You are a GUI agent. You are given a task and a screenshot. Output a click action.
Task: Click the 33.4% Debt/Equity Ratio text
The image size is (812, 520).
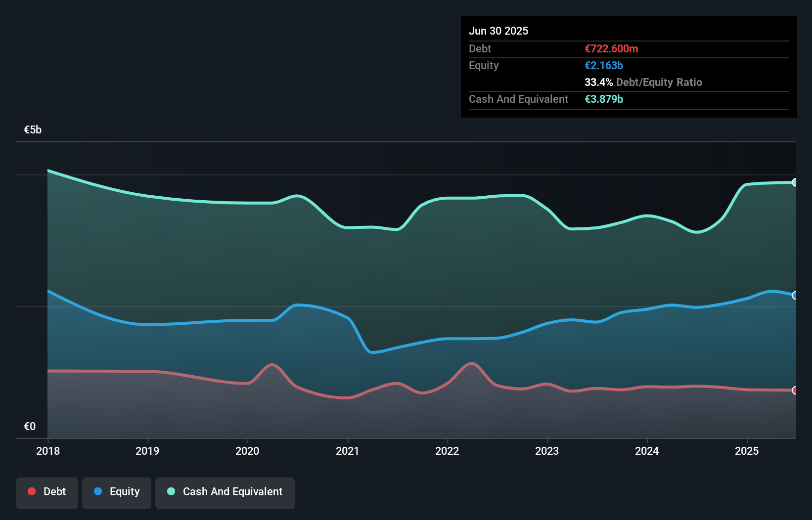[643, 82]
